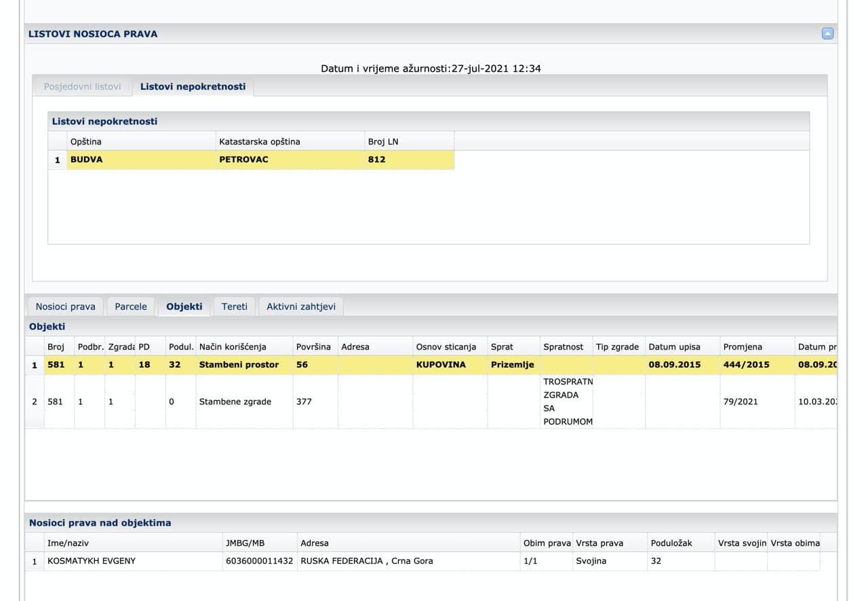This screenshot has height=601, width=868.
Task: Click the Broj LN column header
Action: tap(383, 142)
